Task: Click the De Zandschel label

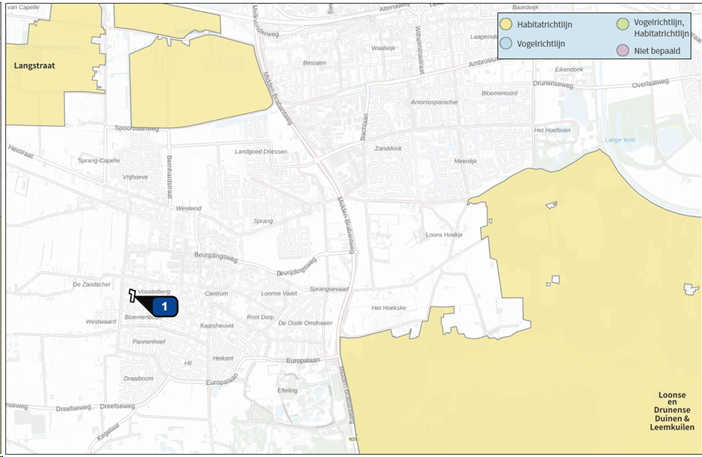Action: tap(91, 284)
